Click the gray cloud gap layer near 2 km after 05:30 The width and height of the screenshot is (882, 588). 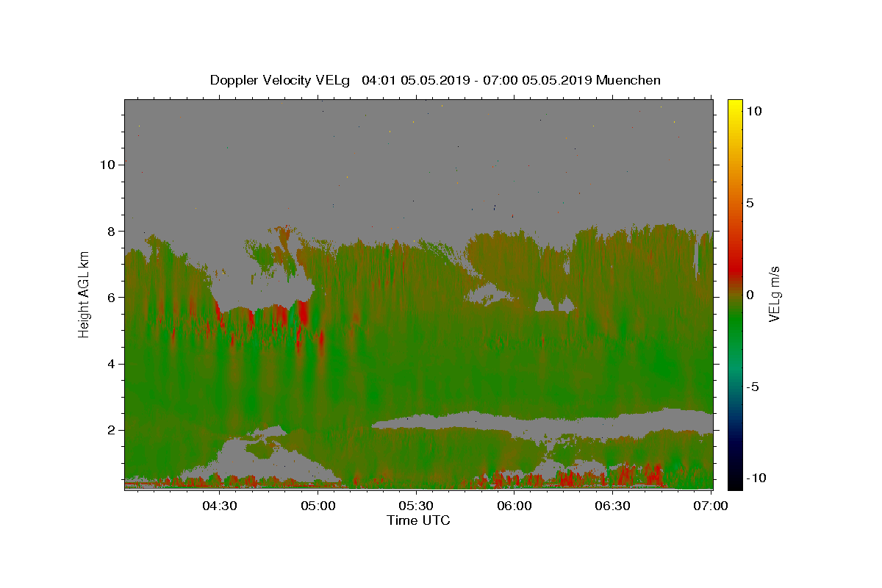click(544, 424)
